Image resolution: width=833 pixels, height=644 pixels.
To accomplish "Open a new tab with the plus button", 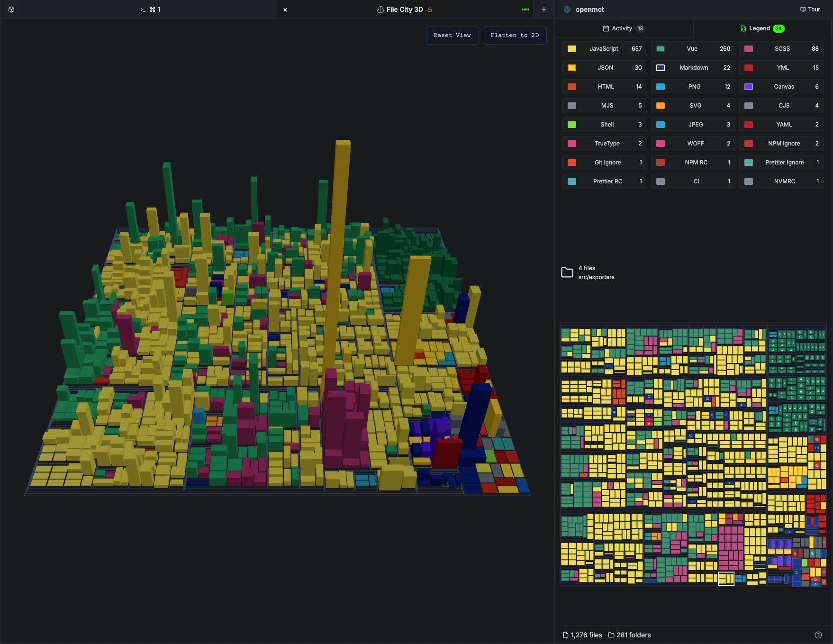I will [543, 9].
